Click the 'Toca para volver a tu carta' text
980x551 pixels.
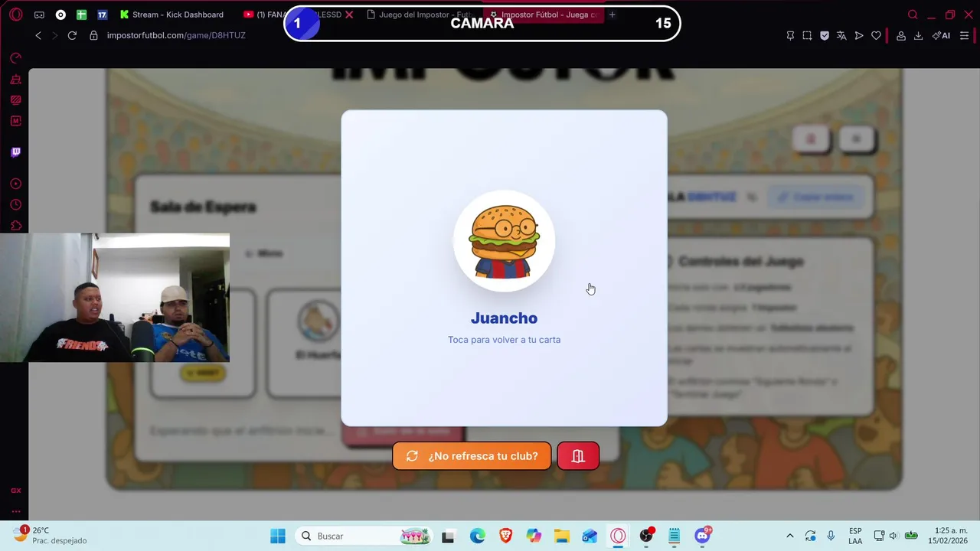504,340
